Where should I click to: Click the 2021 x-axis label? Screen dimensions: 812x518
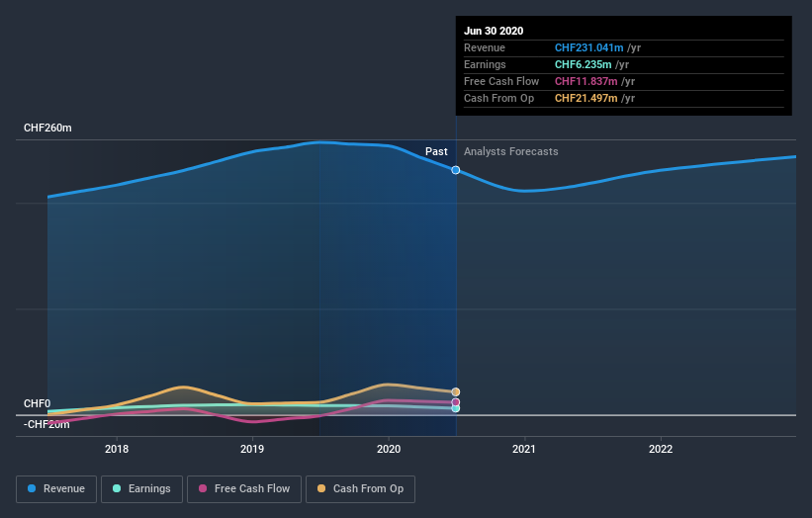coord(524,449)
